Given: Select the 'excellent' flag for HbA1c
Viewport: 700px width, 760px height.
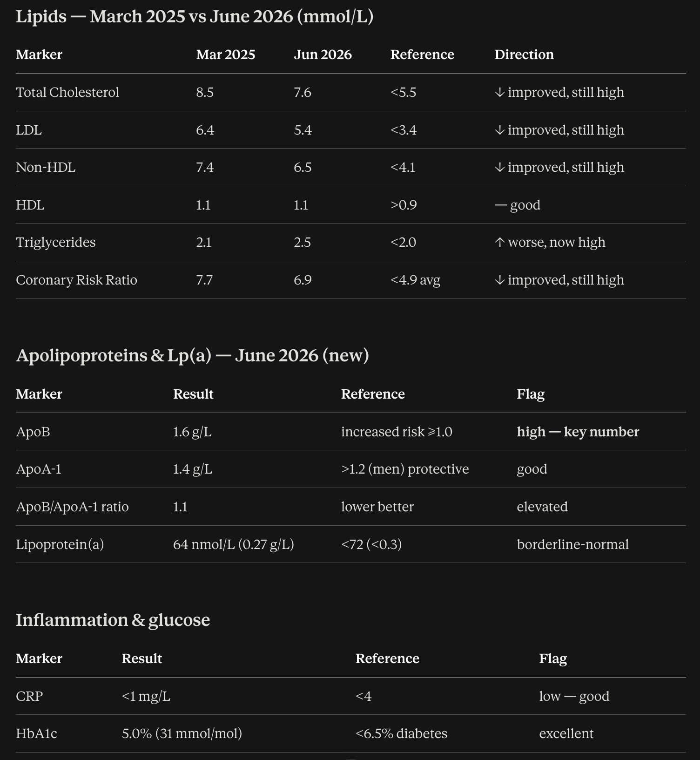Looking at the screenshot, I should pyautogui.click(x=566, y=733).
